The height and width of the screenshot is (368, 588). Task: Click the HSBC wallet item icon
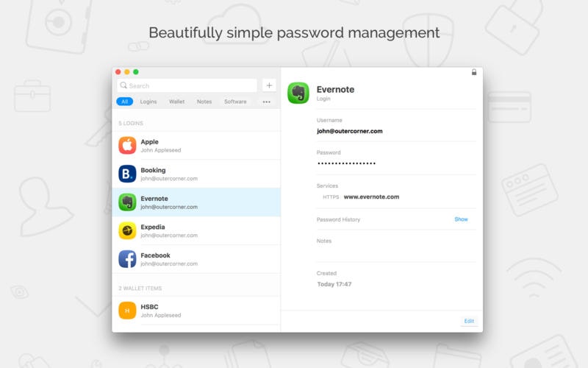click(127, 311)
